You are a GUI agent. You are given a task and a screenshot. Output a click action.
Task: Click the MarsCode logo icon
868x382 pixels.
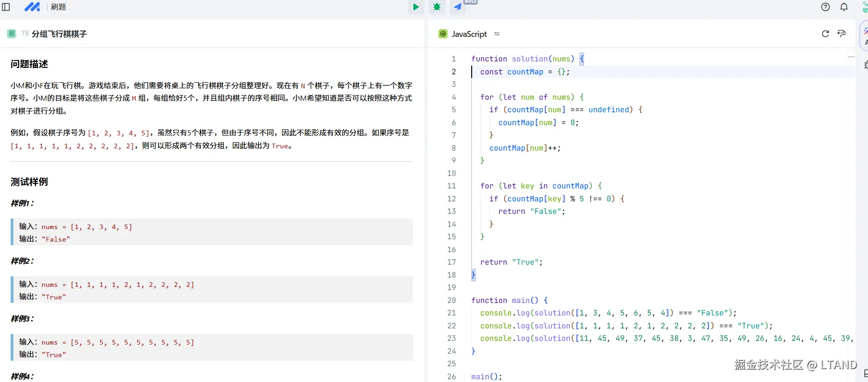(x=32, y=7)
